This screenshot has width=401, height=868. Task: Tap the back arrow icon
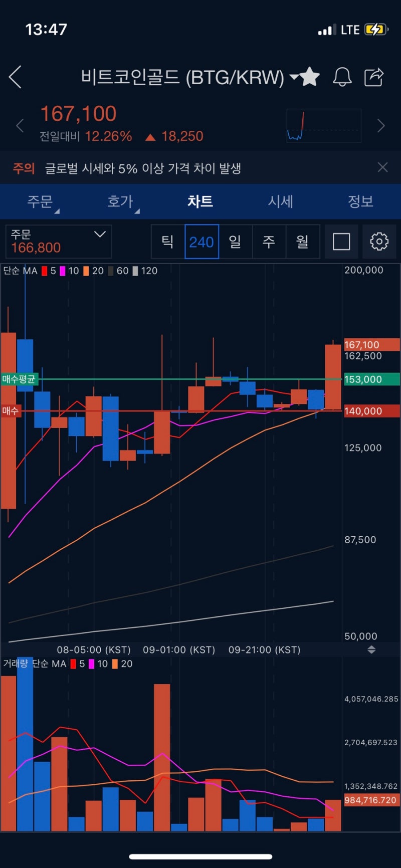[x=15, y=77]
